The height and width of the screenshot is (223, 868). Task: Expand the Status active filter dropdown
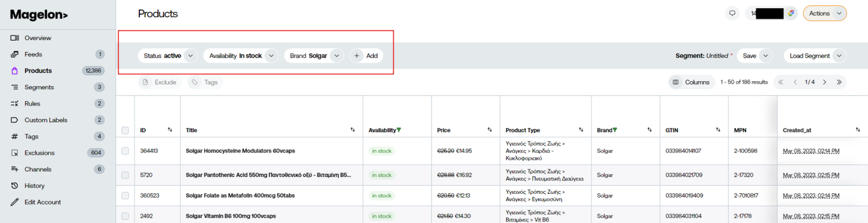(190, 56)
